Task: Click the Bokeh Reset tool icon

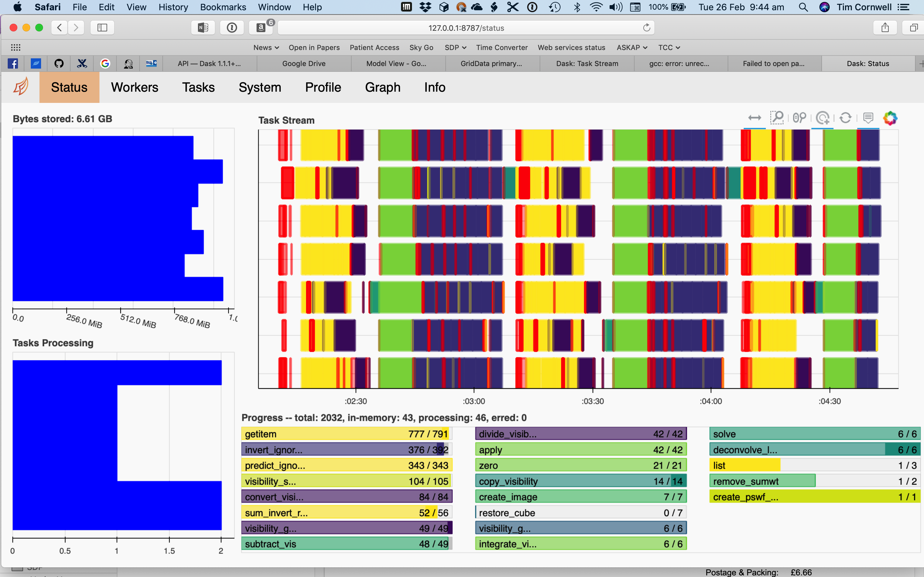Action: [x=845, y=118]
